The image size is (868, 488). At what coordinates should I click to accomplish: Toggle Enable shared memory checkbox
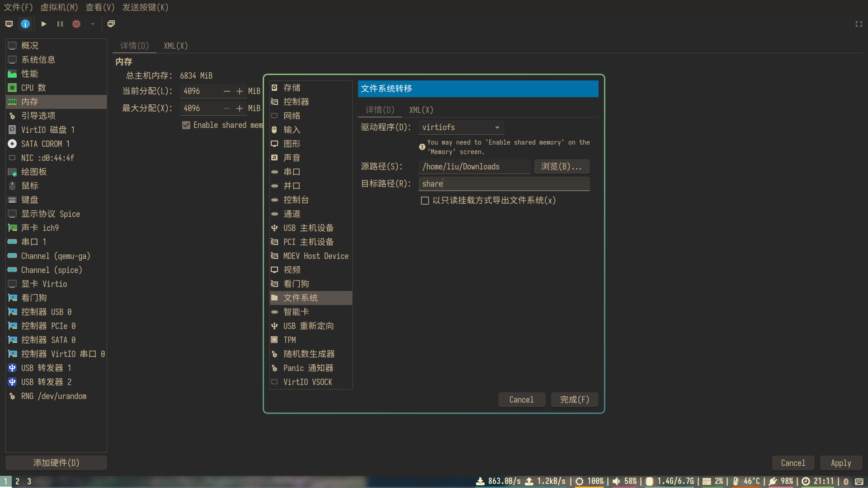point(186,125)
